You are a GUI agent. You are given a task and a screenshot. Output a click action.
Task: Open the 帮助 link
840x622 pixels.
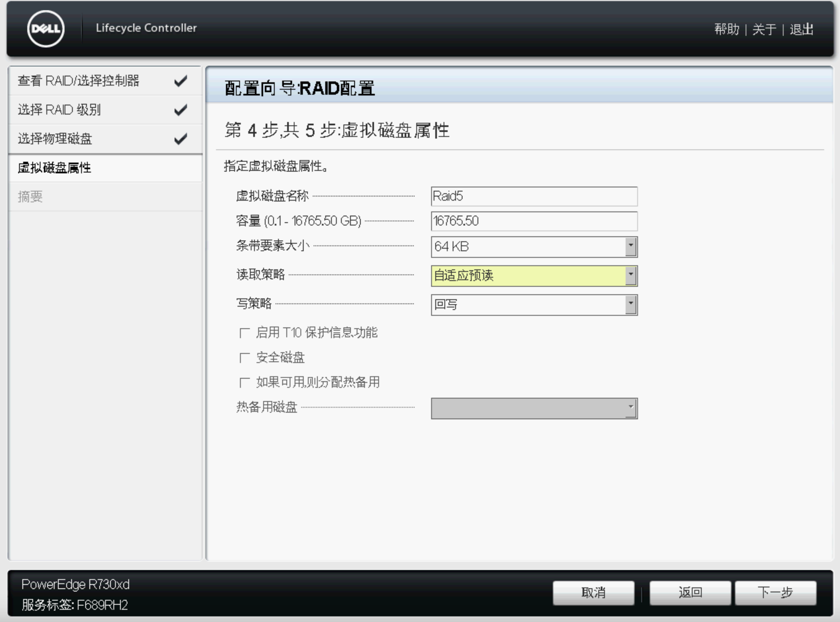pyautogui.click(x=726, y=29)
